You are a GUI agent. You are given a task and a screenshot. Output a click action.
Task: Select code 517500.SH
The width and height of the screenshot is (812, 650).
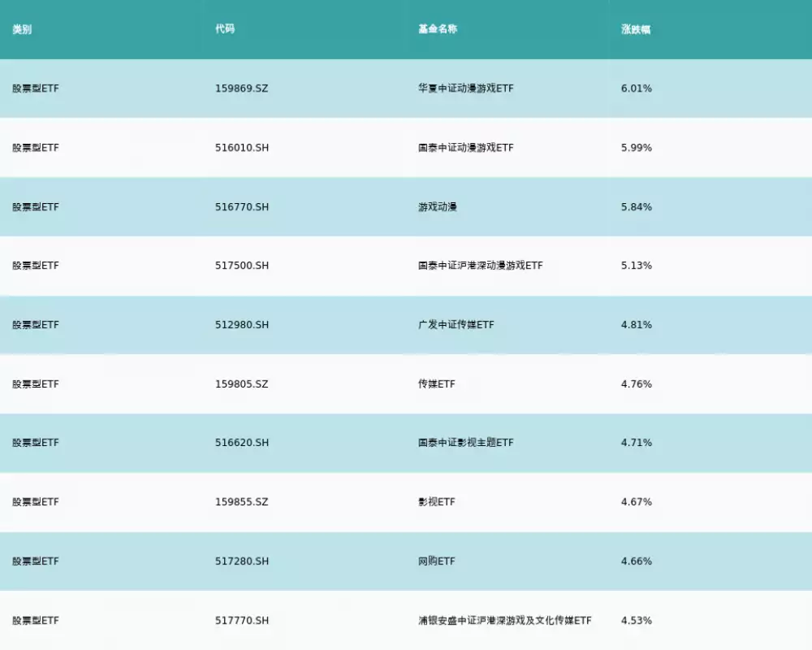pos(242,266)
